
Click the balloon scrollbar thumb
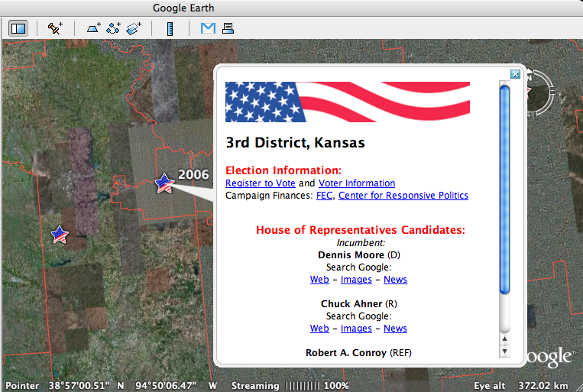coord(504,190)
